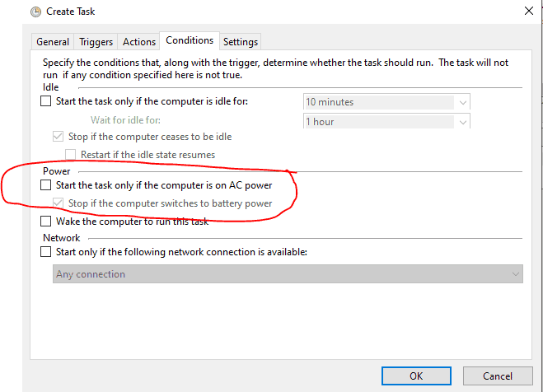Image resolution: width=543 pixels, height=392 pixels.
Task: Switch to the General tab
Action: pos(53,42)
